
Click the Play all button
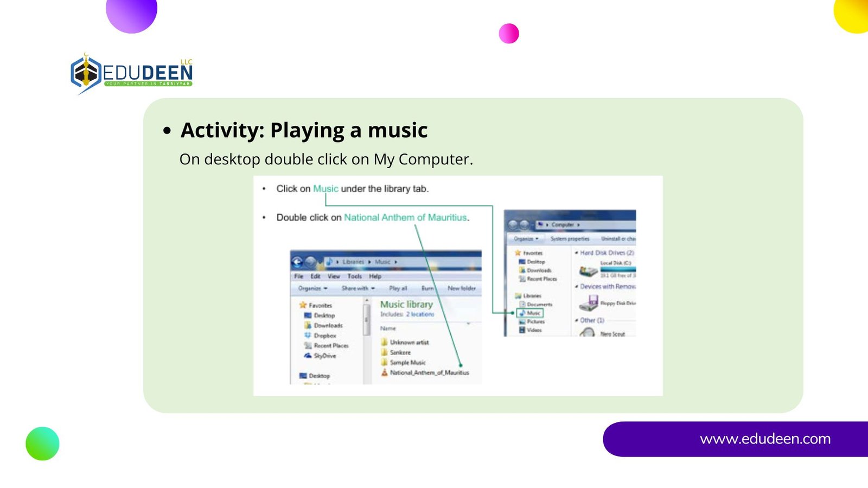(398, 288)
